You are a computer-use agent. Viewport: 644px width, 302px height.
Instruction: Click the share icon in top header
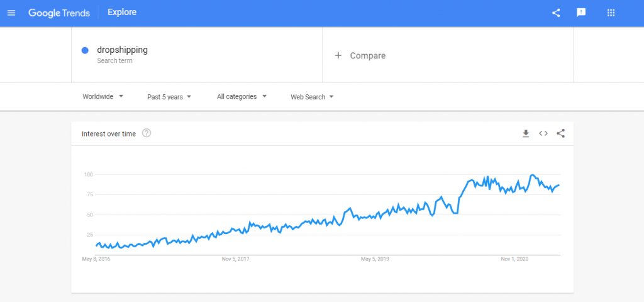click(x=556, y=13)
